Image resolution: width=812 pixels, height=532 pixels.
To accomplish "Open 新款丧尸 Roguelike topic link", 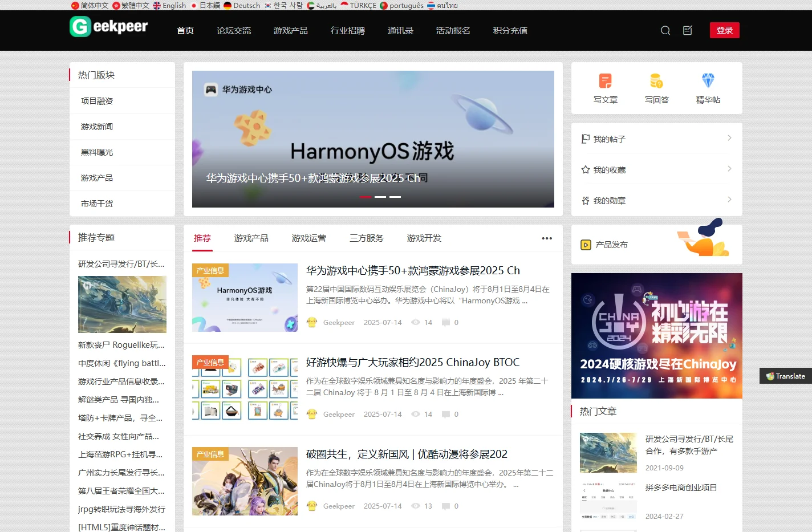I will (x=121, y=345).
